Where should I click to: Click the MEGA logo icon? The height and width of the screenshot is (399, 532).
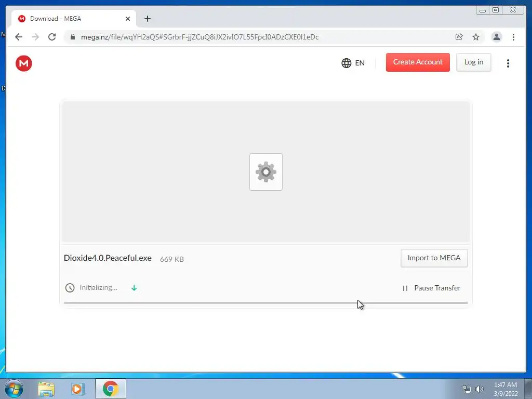24,63
